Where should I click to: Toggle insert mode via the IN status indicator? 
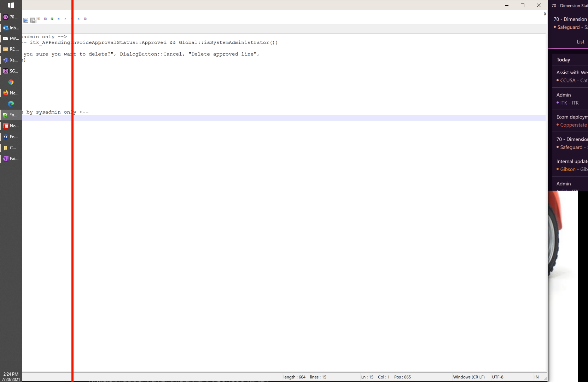[536, 377]
